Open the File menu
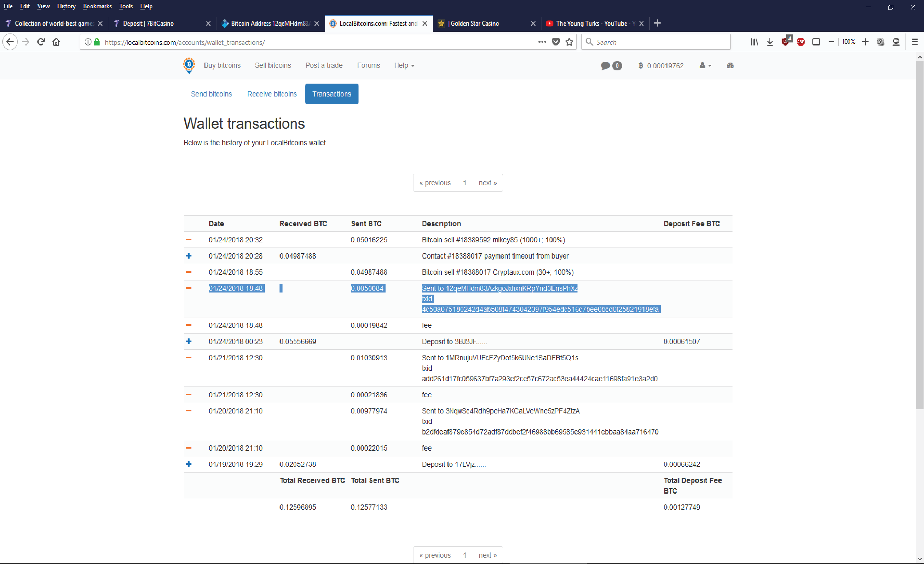 8,6
